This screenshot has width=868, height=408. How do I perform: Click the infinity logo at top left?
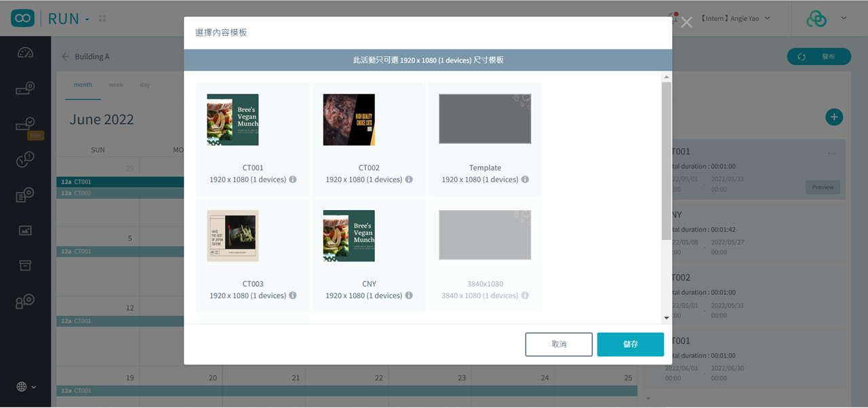tap(22, 18)
